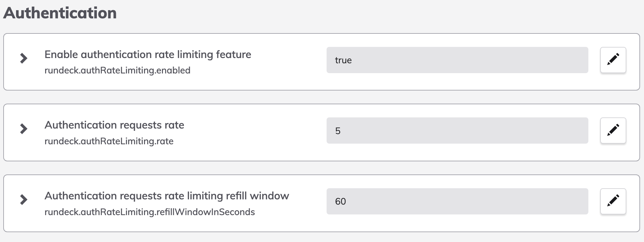The width and height of the screenshot is (644, 242).
Task: Click the Authentication section heading
Action: [x=60, y=13]
